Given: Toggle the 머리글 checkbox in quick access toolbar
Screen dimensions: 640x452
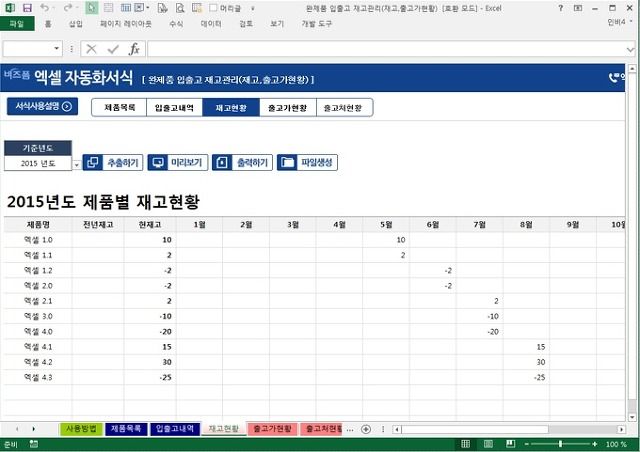Looking at the screenshot, I should (213, 8).
